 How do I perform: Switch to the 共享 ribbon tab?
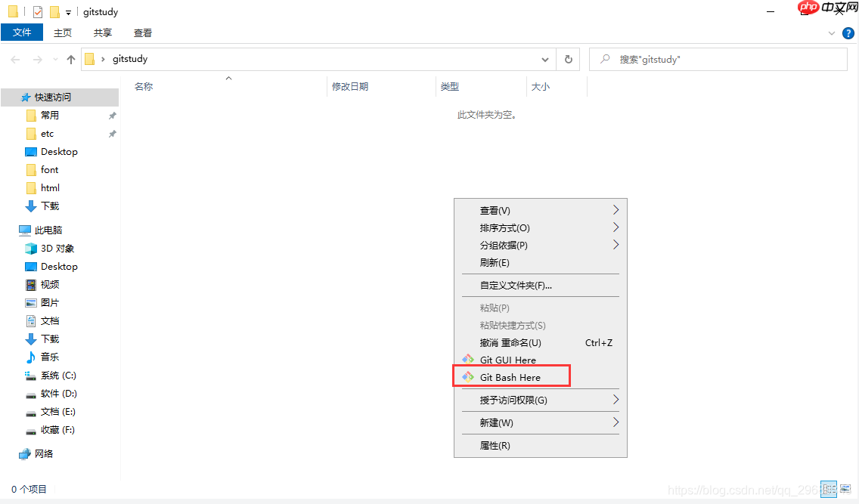pyautogui.click(x=102, y=32)
